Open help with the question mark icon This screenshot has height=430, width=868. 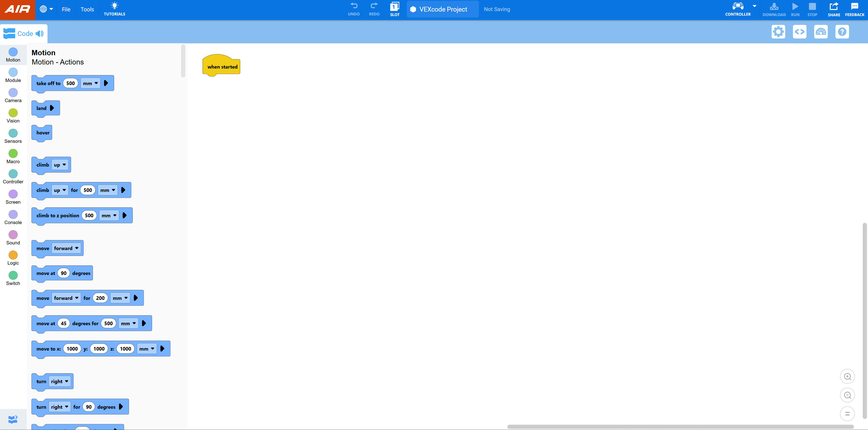[x=842, y=31]
